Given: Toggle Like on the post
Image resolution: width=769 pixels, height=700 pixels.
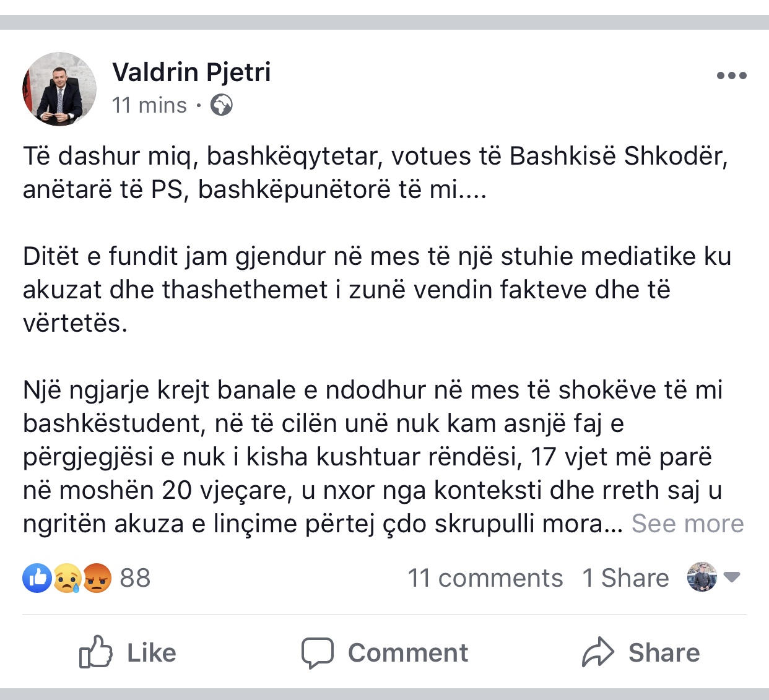Looking at the screenshot, I should [128, 652].
